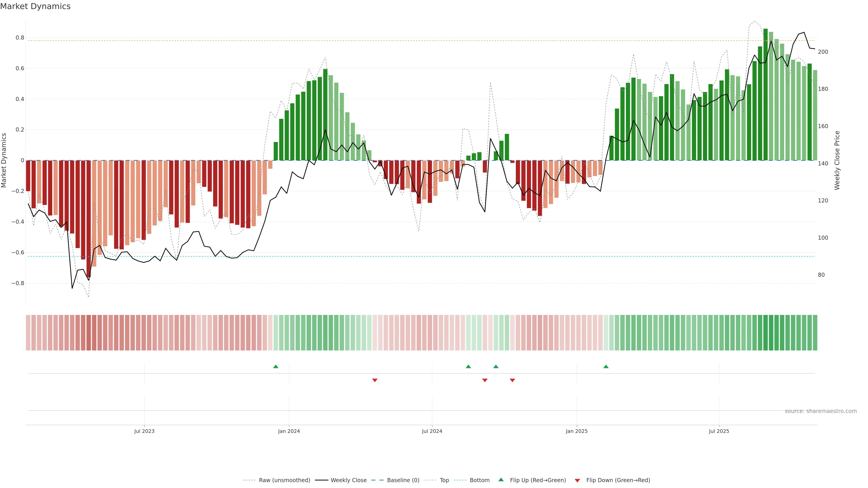
Task: Toggle the Top threshold legend entry
Action: 444,480
